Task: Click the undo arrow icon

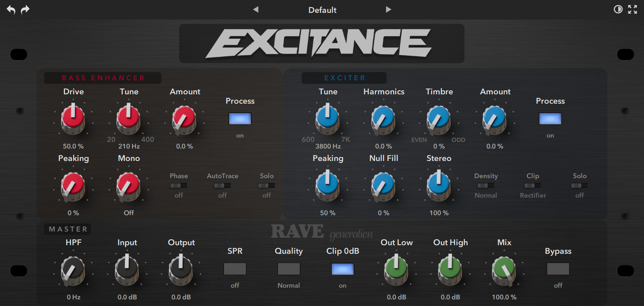Action: 11,10
